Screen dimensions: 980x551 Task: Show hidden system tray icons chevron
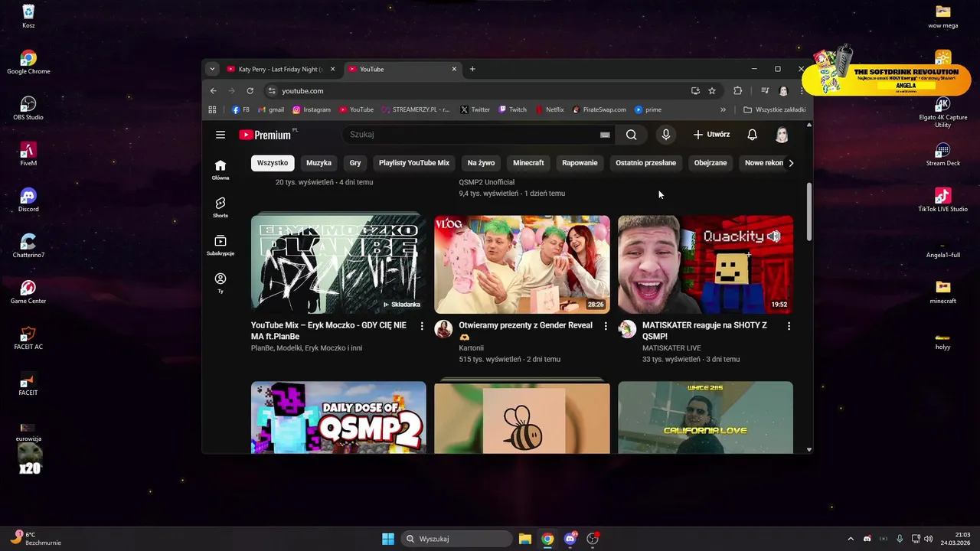[x=850, y=539]
